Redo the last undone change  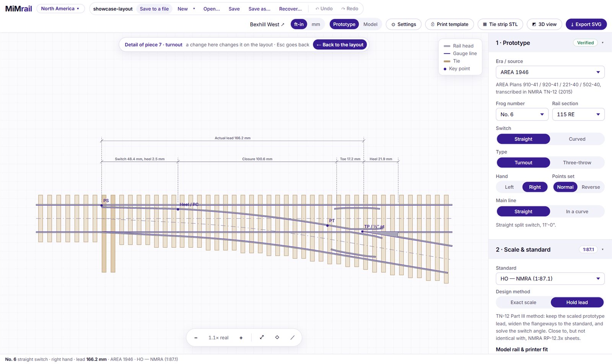350,8
